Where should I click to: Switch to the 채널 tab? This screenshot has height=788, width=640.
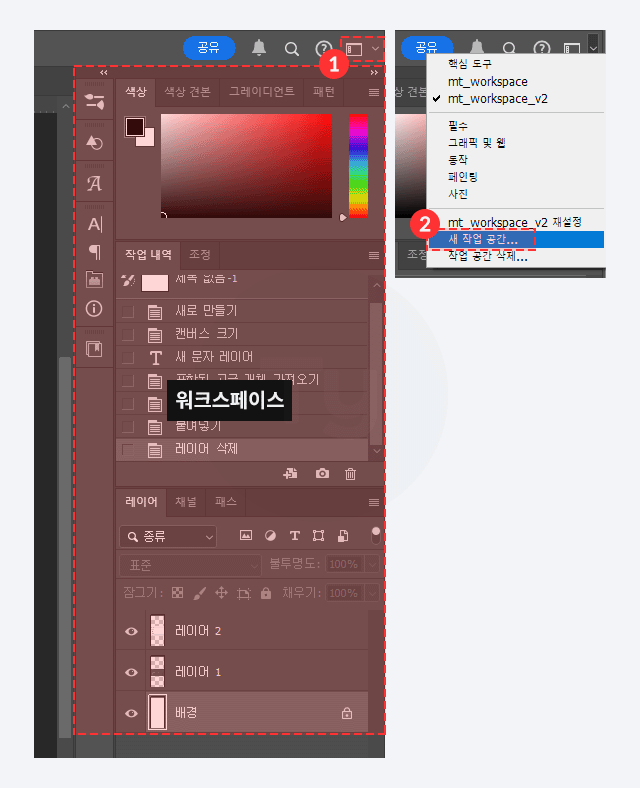pos(186,502)
